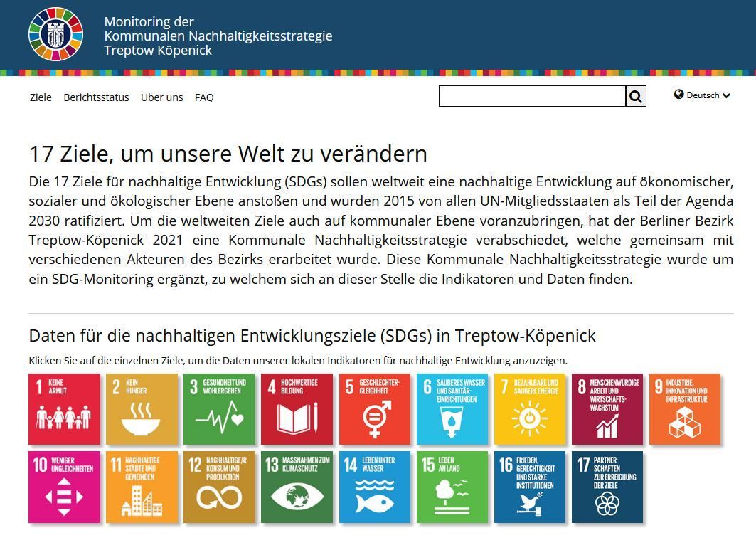This screenshot has width=756, height=560.
Task: Open "Gesundheit und Wohlergehen" goal tile
Action: pos(219,409)
